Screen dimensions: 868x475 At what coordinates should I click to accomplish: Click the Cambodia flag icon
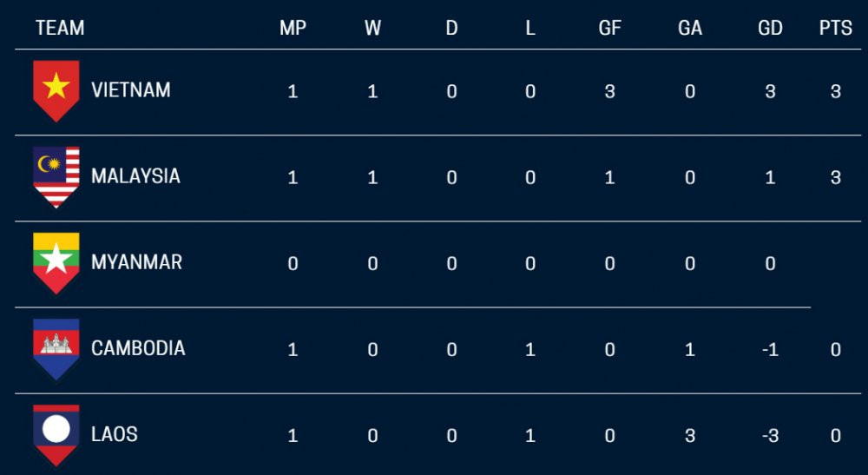pos(56,347)
